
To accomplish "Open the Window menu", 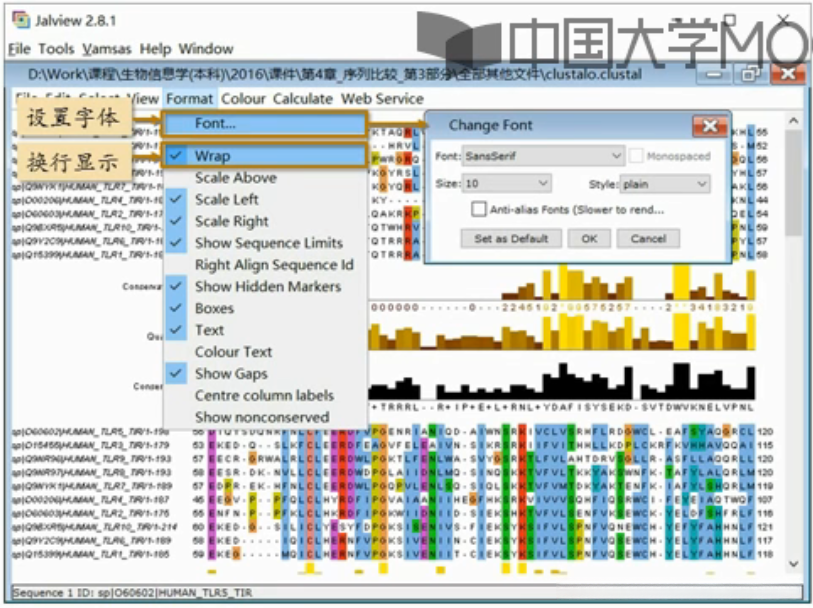I will point(206,49).
